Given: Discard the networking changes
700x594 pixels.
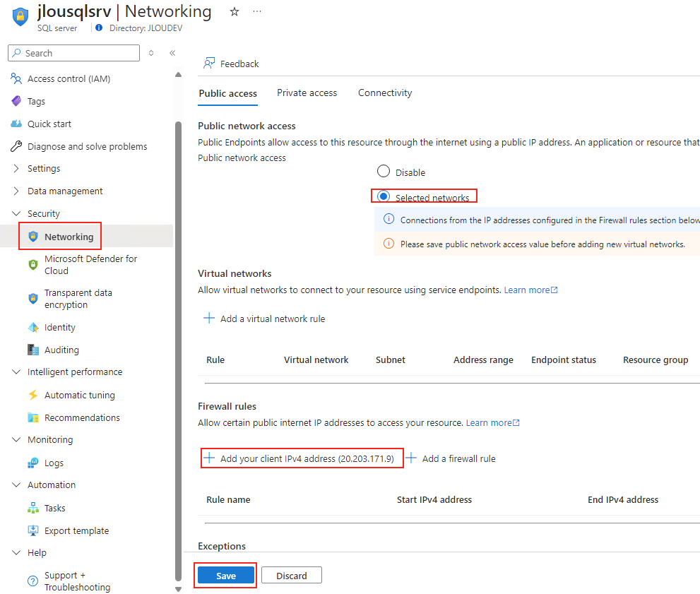Looking at the screenshot, I should pos(292,575).
